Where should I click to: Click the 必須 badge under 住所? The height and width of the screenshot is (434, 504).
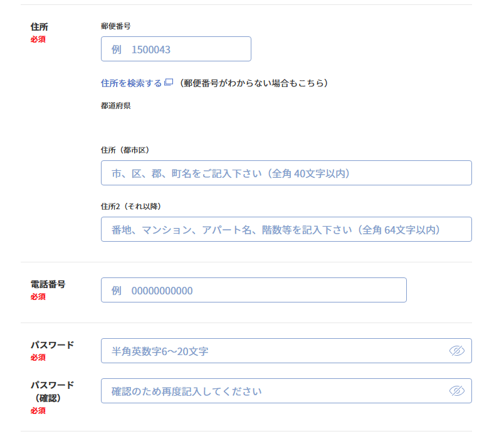click(x=38, y=39)
